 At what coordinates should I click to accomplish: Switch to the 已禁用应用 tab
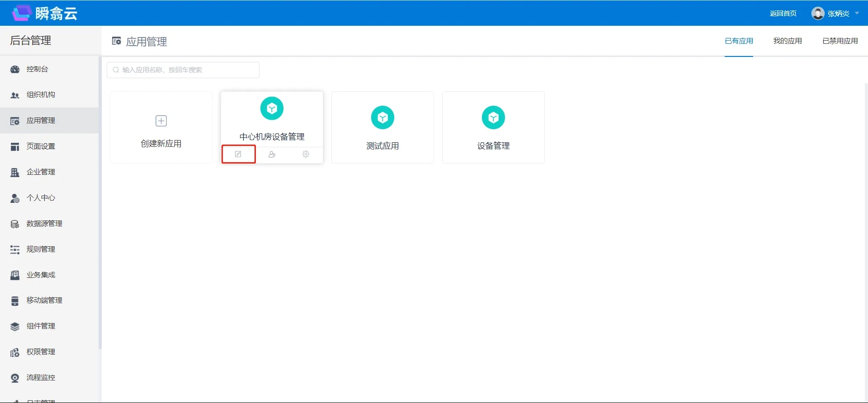[x=840, y=41]
